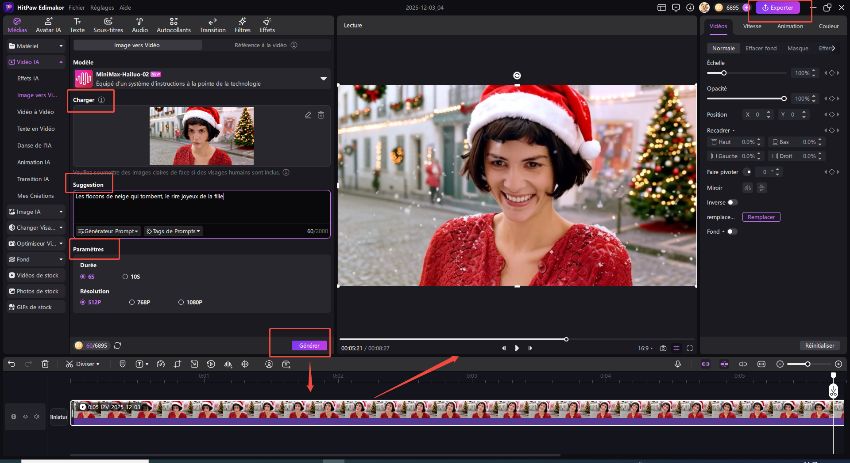Click the snapshot camera icon under preview
Viewport: 850px width, 463px height.
tap(663, 348)
